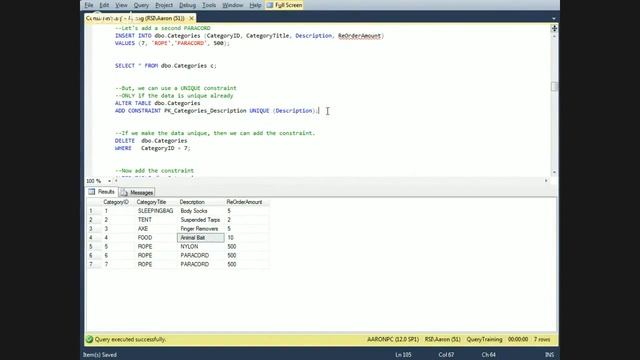Viewport: 640px width, 360px height.
Task: Click the editor scroll down arrow
Action: tap(554, 172)
